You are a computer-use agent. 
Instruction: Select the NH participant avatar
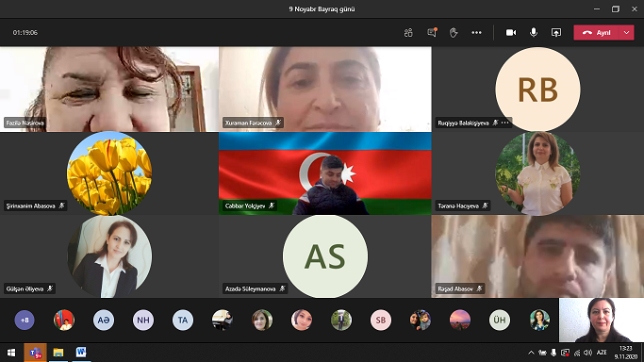pos(143,321)
